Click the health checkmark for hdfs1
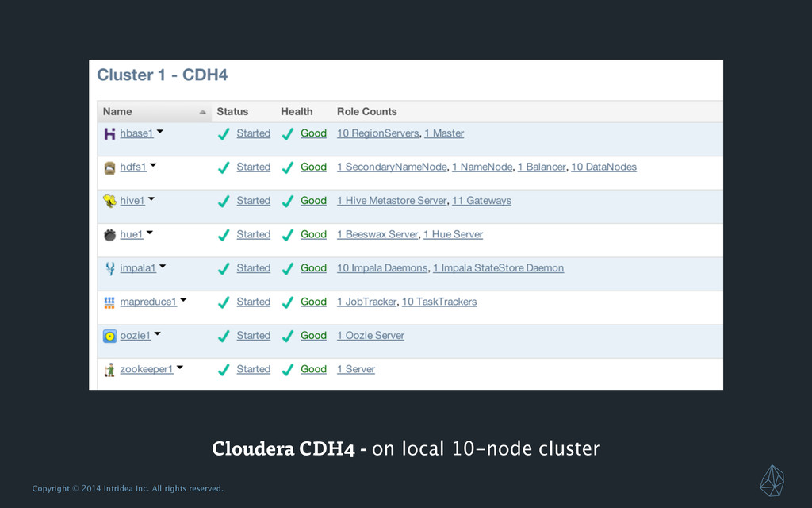812x508 pixels. pos(288,168)
